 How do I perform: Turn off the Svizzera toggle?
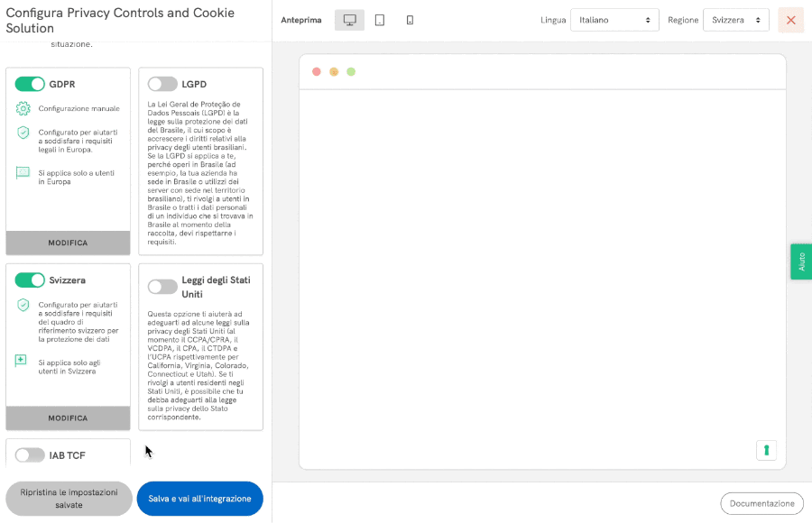tap(30, 280)
